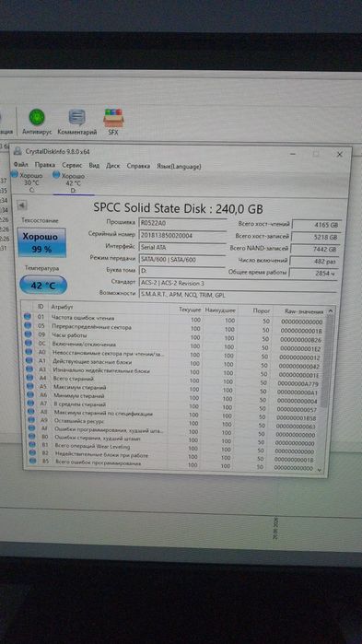Viewport: 362px width, 644px height.
Task: Click the status circle for attribute A9
Action: 31,420
